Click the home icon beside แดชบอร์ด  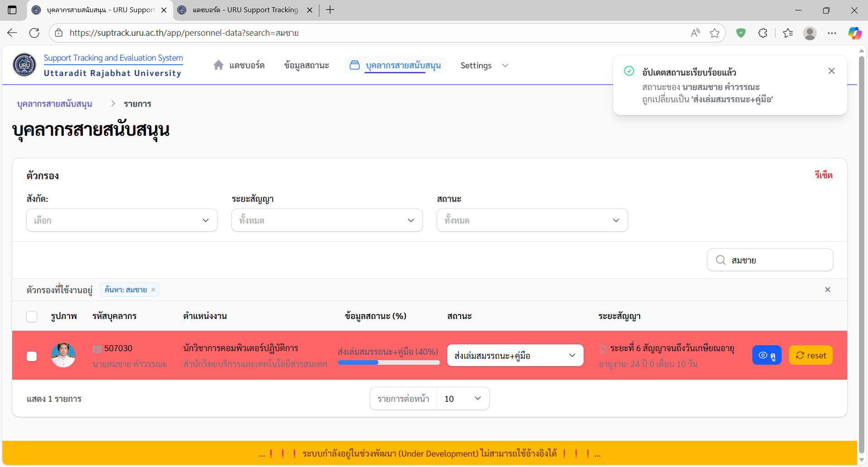[x=219, y=65]
